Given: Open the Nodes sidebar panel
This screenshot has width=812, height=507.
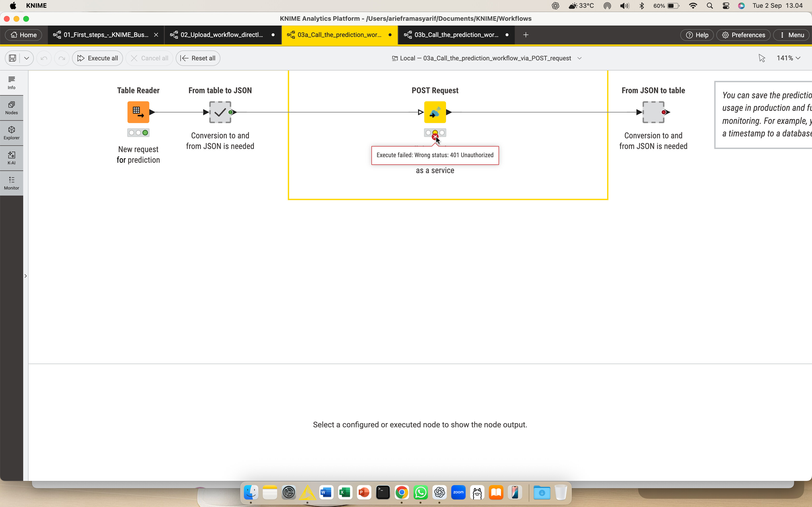Looking at the screenshot, I should pos(11,108).
